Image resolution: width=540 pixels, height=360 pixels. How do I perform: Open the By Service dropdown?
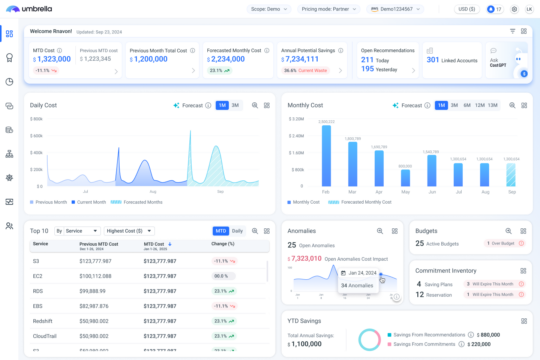[x=77, y=231]
